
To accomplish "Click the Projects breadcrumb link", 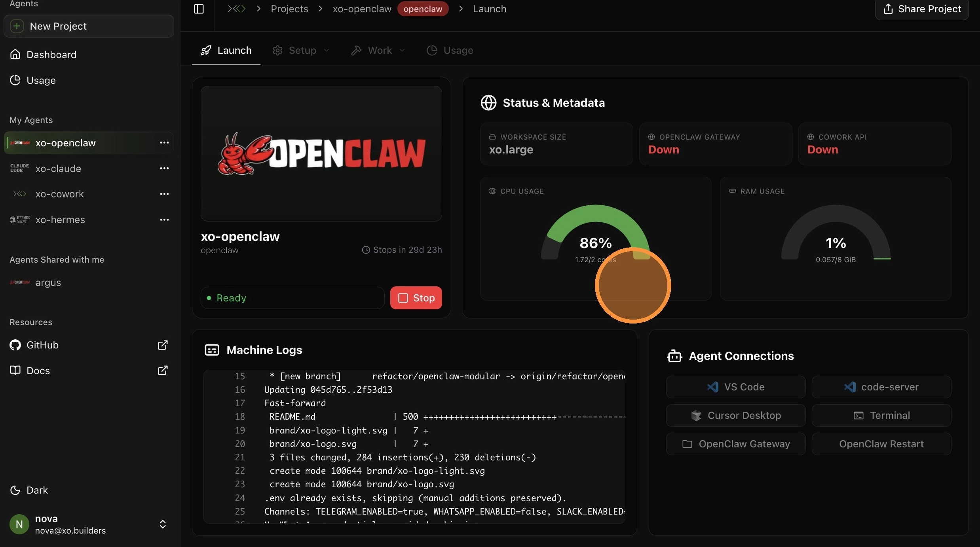I will [289, 9].
